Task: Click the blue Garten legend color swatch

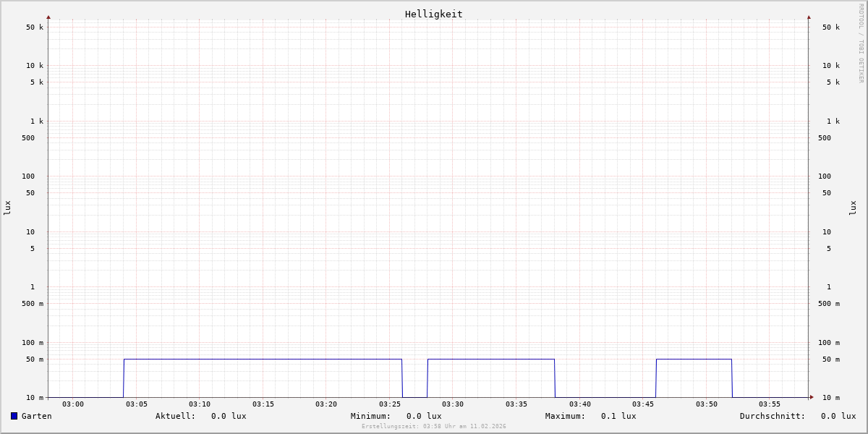Action: pyautogui.click(x=14, y=416)
